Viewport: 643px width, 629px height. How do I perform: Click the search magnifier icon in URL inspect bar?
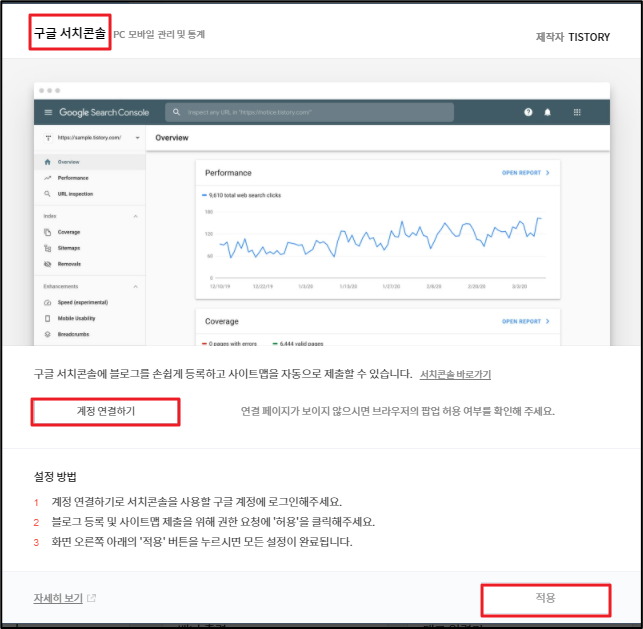coord(176,112)
